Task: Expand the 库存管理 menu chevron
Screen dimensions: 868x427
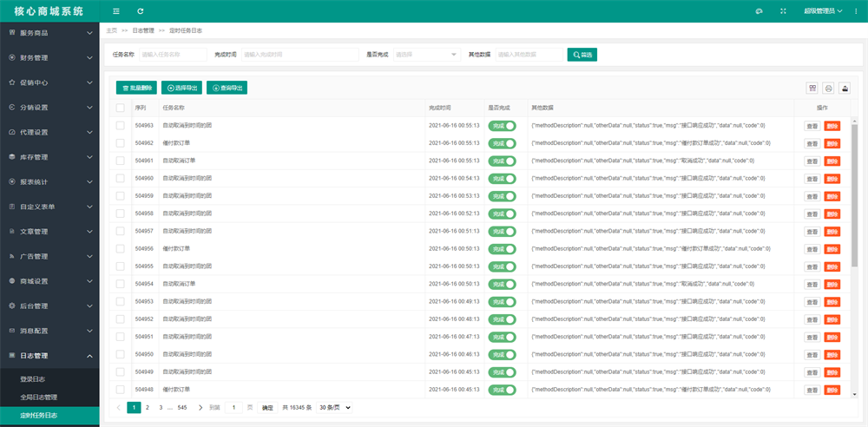Action: point(89,157)
